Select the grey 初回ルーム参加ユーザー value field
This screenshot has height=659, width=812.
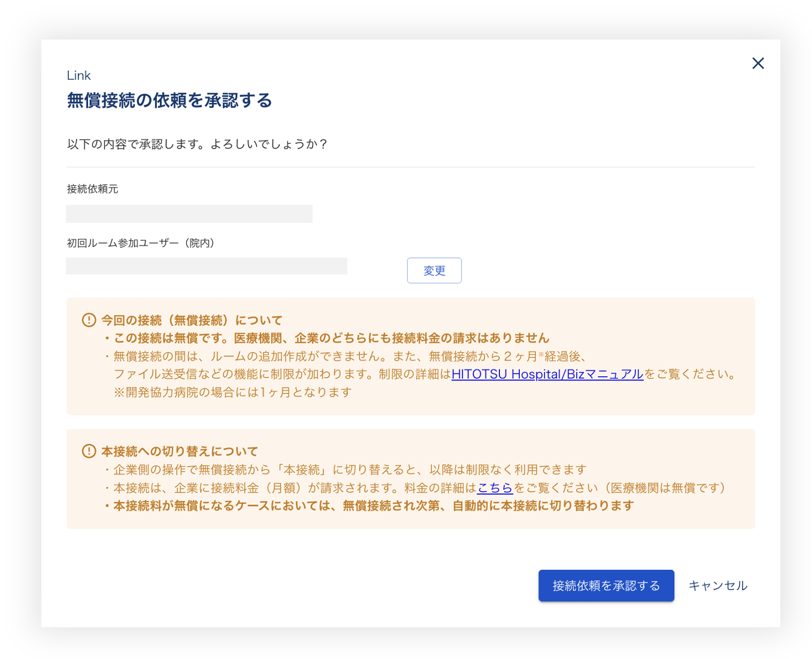[x=206, y=266]
